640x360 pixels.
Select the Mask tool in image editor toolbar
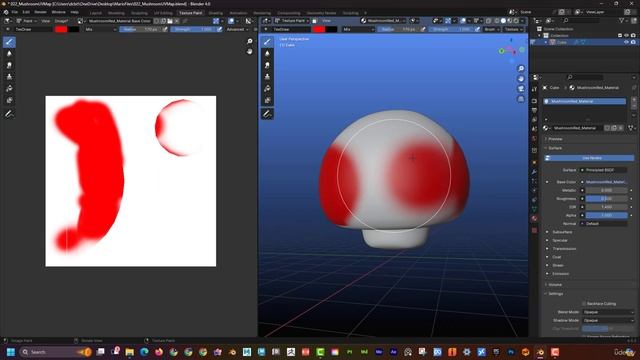pos(9,100)
